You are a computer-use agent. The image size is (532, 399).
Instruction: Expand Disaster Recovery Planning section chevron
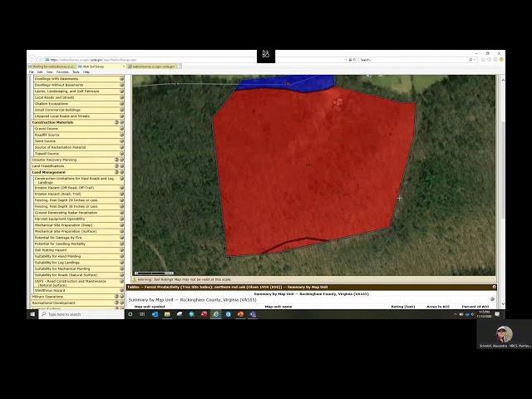point(122,160)
